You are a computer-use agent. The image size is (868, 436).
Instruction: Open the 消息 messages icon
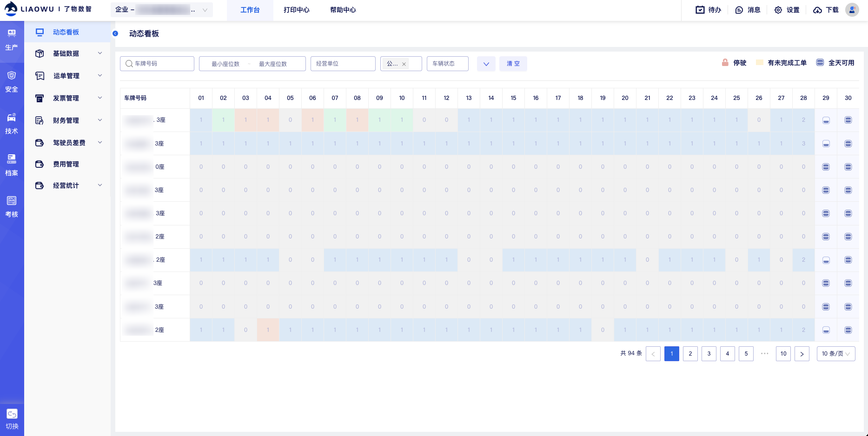pyautogui.click(x=748, y=10)
